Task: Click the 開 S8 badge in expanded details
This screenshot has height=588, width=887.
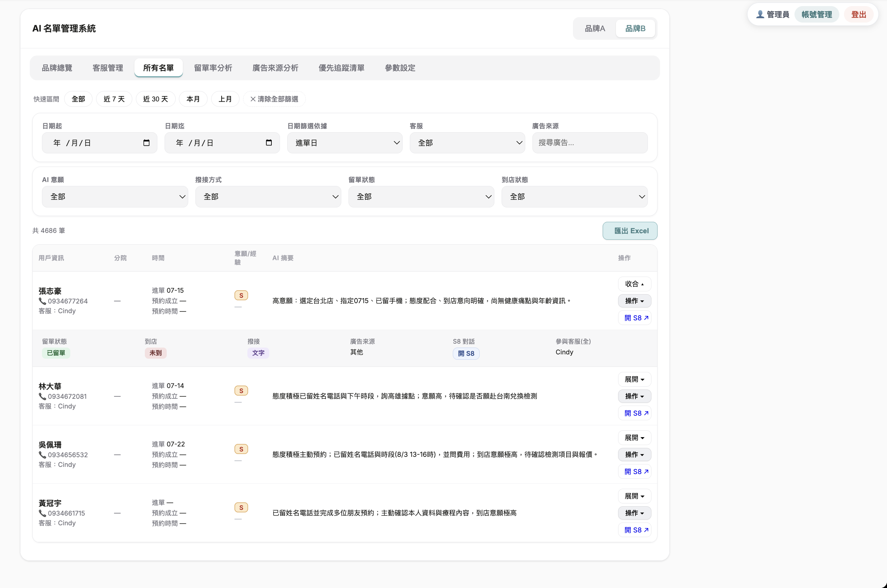Action: 466,353
